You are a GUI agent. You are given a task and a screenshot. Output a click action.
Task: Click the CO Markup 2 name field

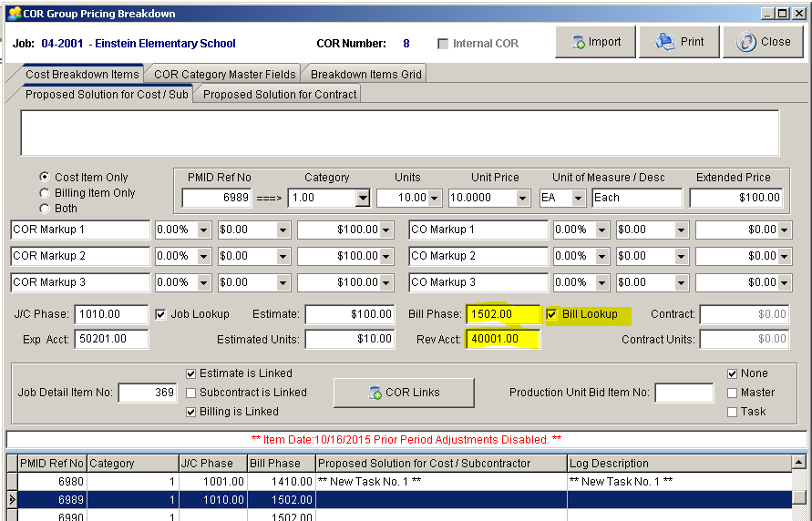click(478, 256)
